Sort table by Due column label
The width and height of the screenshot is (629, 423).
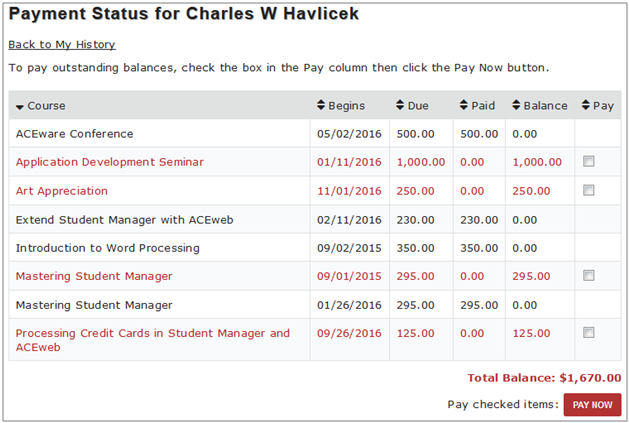coord(420,106)
